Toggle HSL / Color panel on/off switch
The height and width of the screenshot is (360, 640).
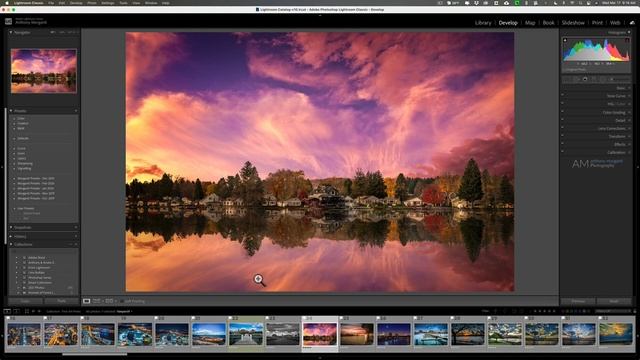[x=562, y=104]
